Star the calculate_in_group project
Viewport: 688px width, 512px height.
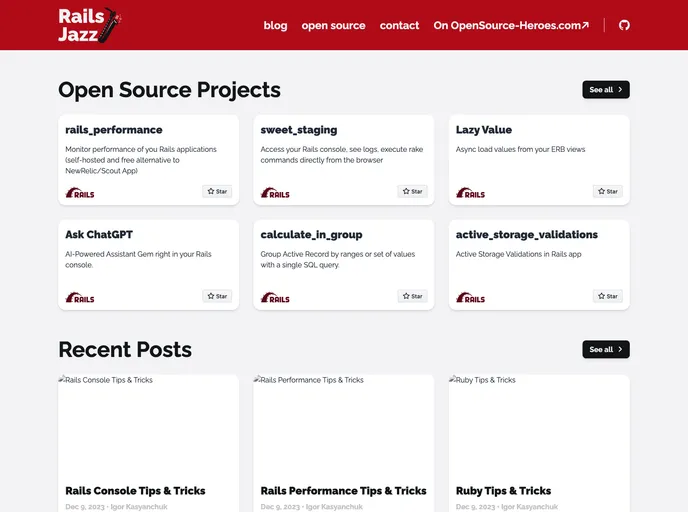[x=412, y=296]
